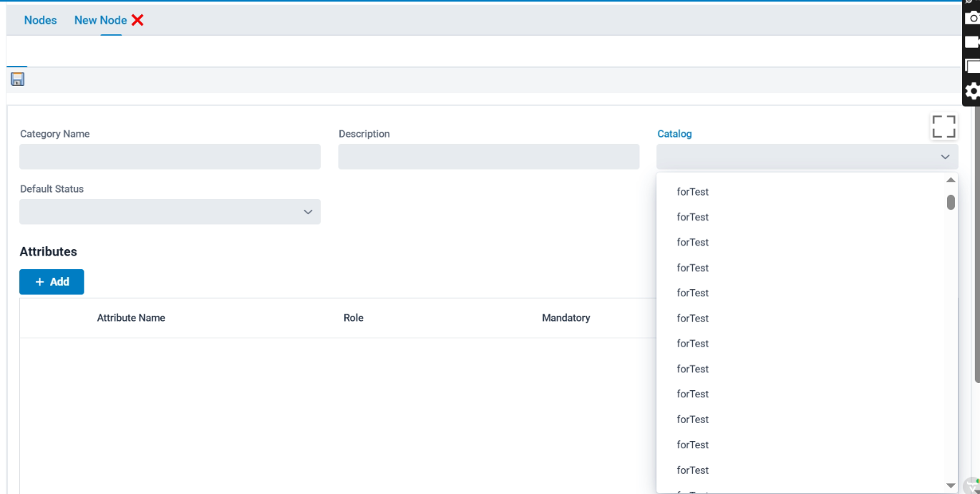Close the New Node tab with red X
980x494 pixels.
137,20
